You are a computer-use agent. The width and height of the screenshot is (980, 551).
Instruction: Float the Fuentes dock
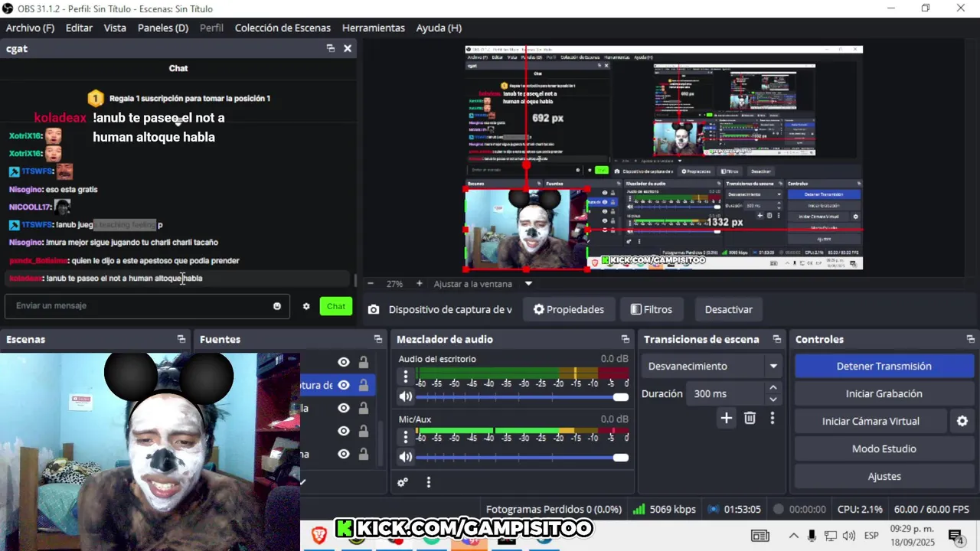pyautogui.click(x=378, y=339)
